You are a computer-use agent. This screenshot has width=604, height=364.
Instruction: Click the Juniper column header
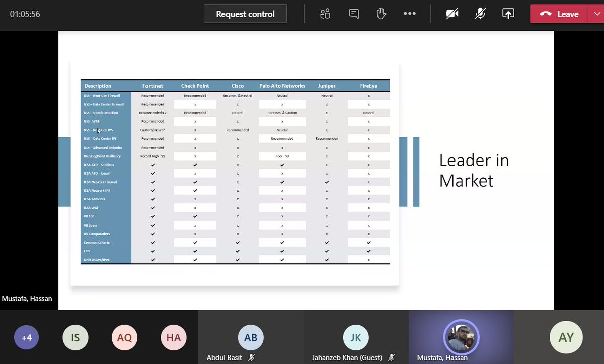click(x=327, y=86)
